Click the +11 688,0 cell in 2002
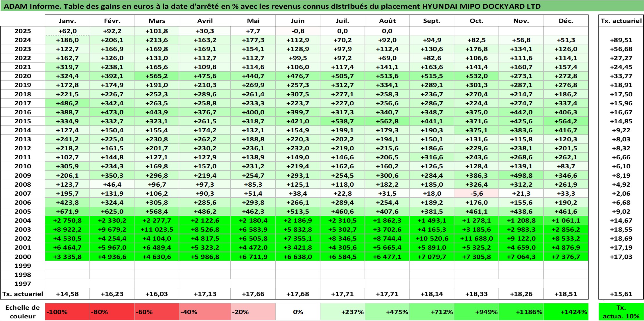The image size is (644, 321). coord(476,239)
